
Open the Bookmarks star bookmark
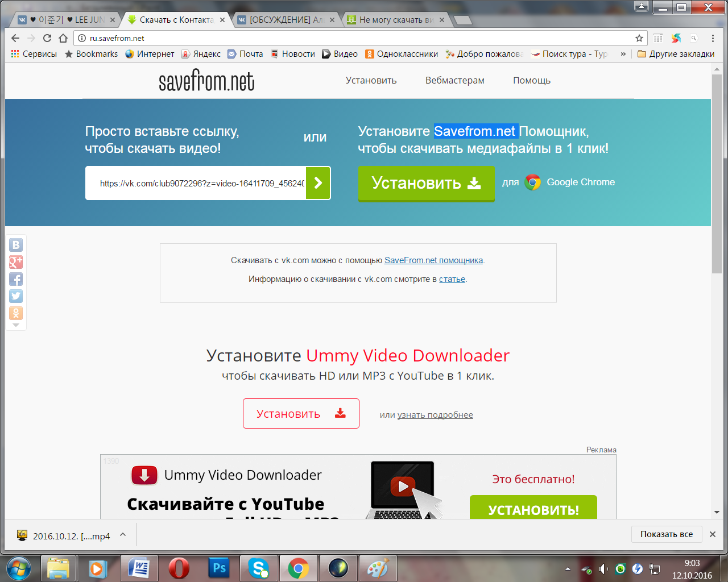(x=91, y=54)
